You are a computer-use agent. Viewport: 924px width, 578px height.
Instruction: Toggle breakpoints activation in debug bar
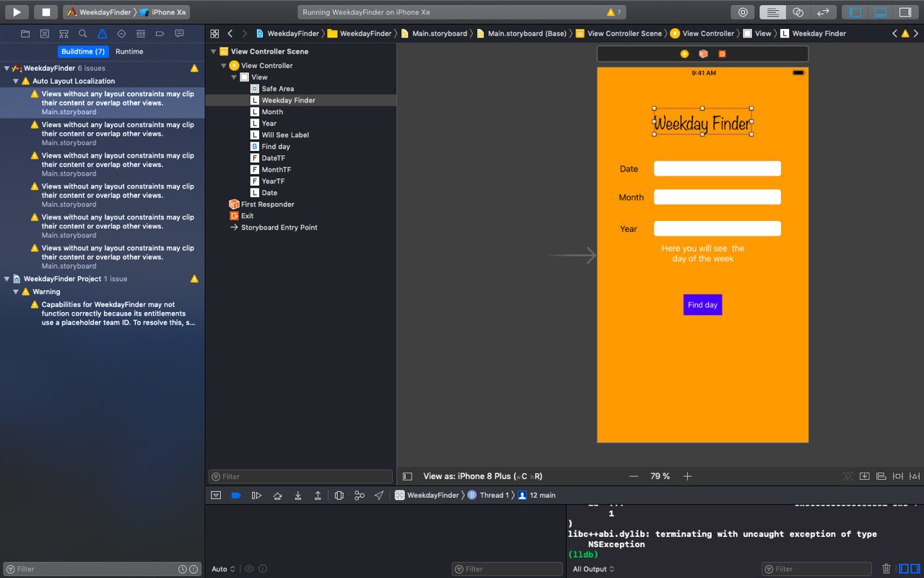point(236,495)
